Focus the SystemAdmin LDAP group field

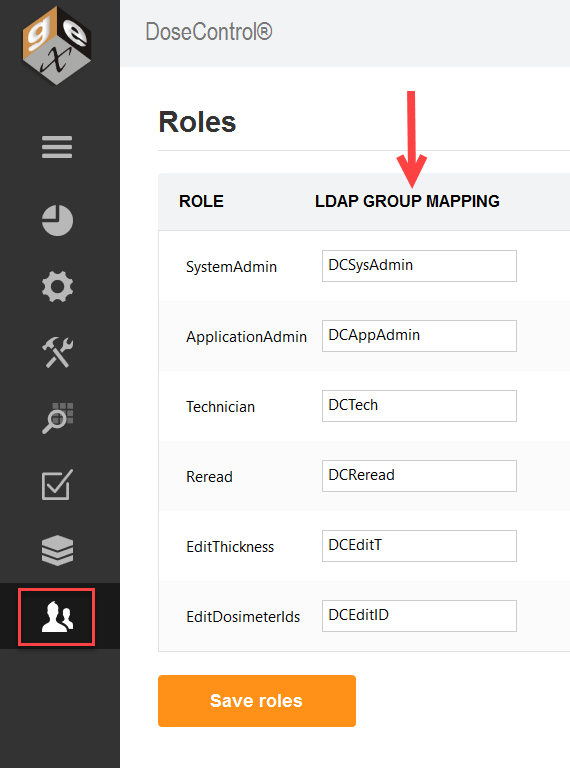coord(419,266)
